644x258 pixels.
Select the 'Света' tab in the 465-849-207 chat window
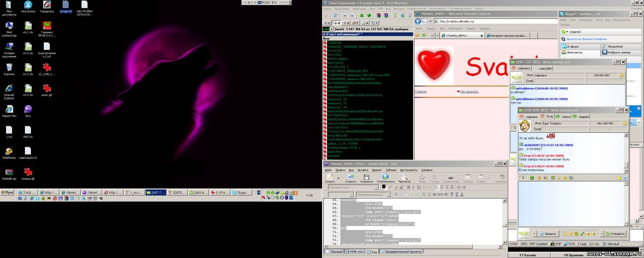tap(563, 117)
